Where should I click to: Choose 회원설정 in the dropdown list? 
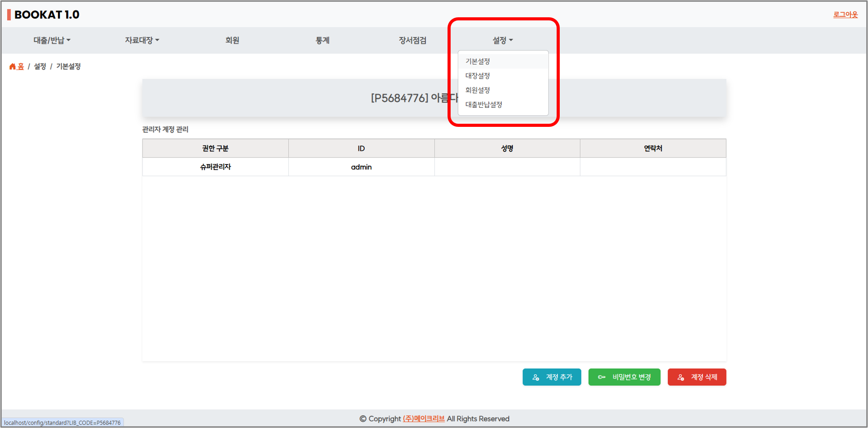coord(478,90)
